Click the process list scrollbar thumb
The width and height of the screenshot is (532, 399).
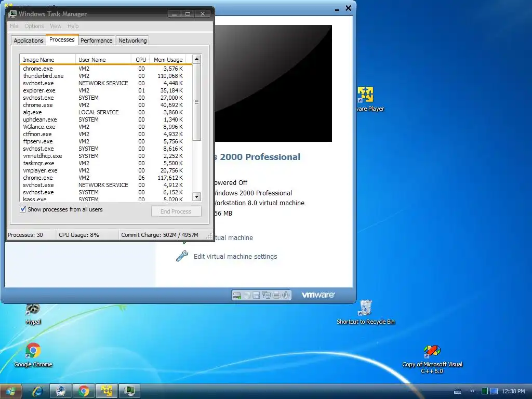coord(197,102)
